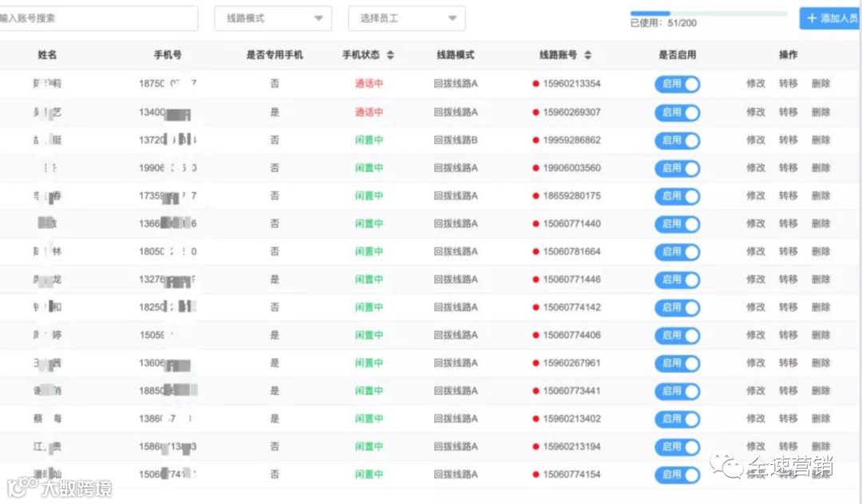Toggle 启用 switch for 15960213402

tap(678, 419)
